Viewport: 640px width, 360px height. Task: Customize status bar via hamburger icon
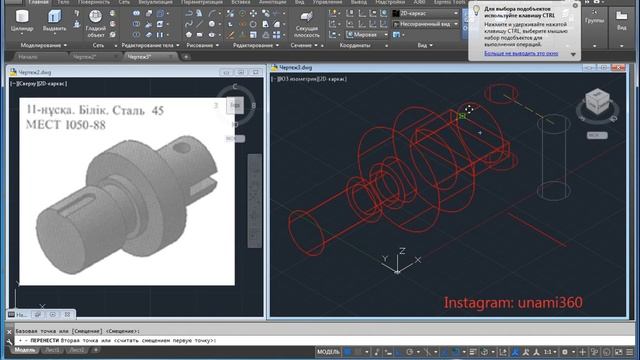(630, 352)
